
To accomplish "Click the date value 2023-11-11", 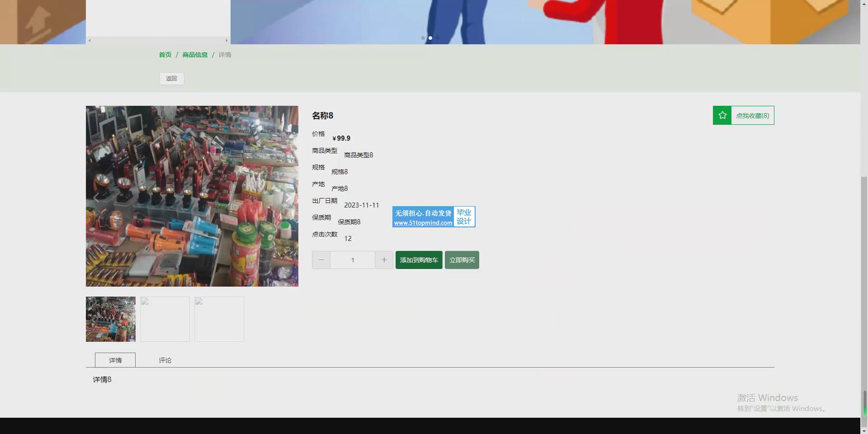I will tap(362, 205).
